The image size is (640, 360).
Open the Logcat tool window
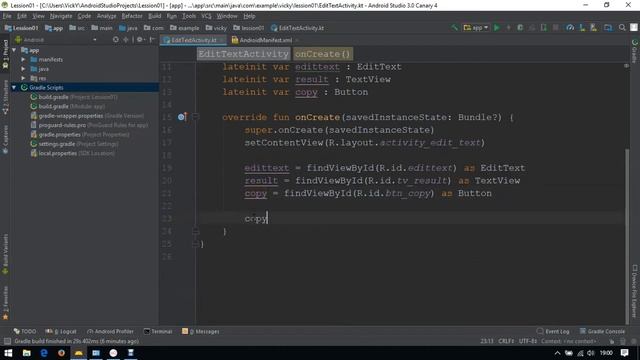point(61,331)
